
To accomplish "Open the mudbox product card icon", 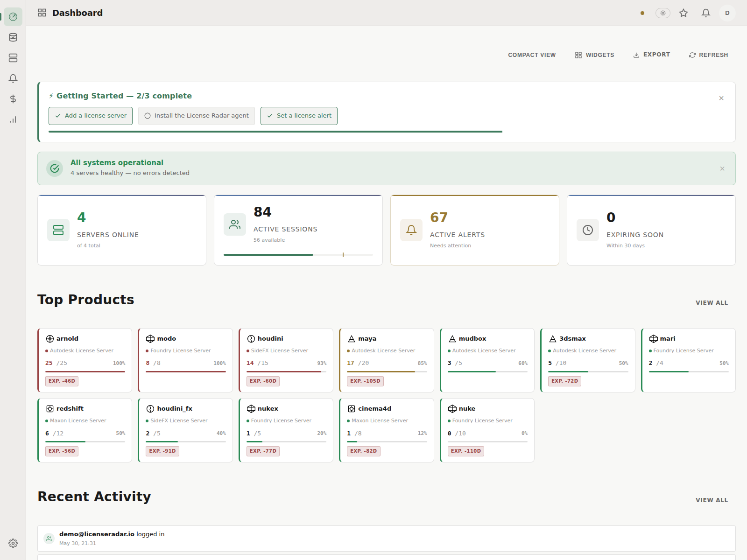I will coord(452,339).
